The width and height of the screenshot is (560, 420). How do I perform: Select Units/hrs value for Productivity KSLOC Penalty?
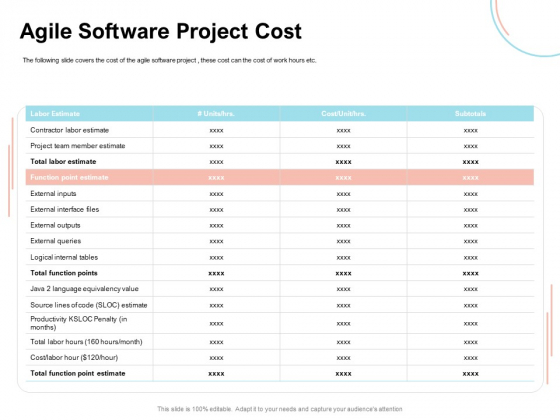pos(216,324)
